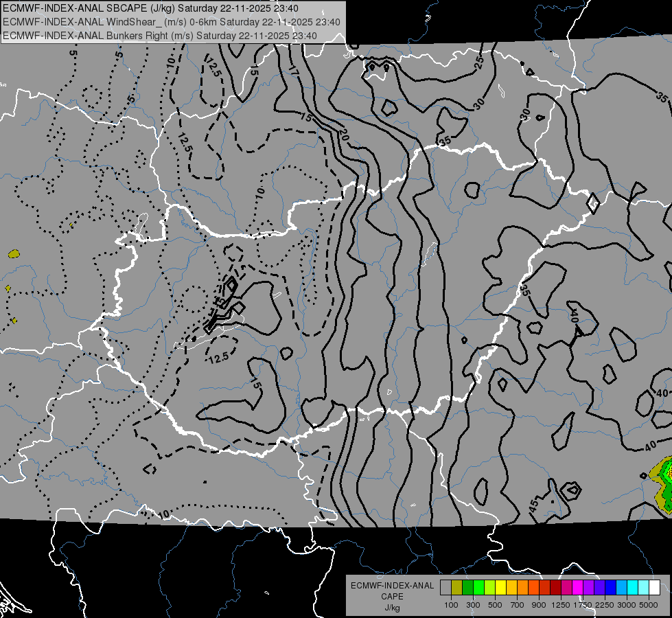Click the 500 legend tick label
This screenshot has height=618, width=672.
(495, 605)
